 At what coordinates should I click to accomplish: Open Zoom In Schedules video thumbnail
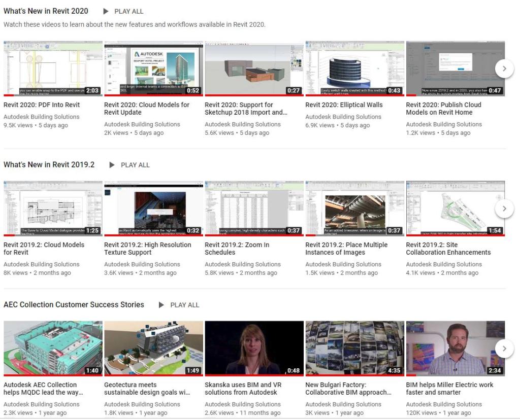tap(254, 208)
